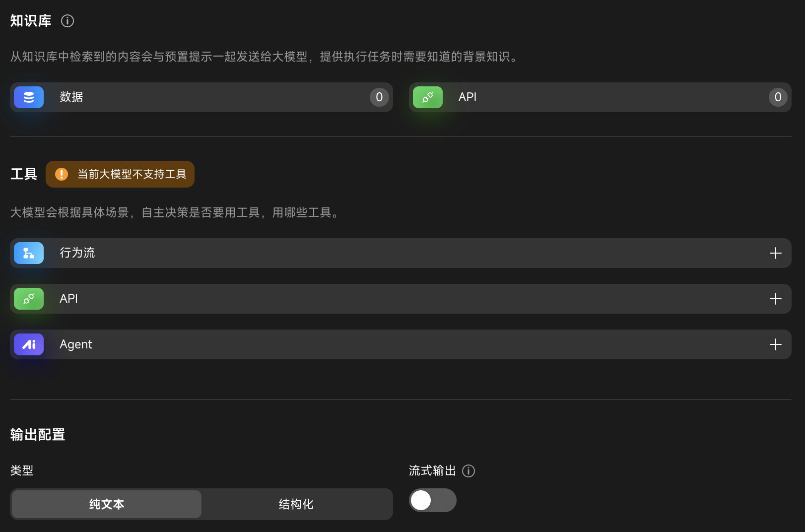The image size is (805, 532).
Task: Click the Agent tool row label
Action: [x=76, y=344]
